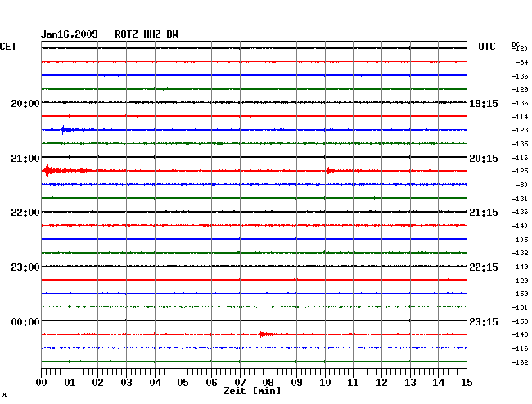Click the DC offset value -162
This screenshot has height=404, width=532.
click(520, 362)
